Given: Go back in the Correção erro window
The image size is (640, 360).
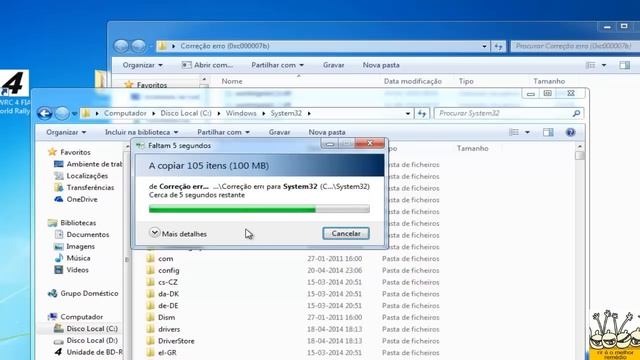Looking at the screenshot, I should click(x=121, y=46).
